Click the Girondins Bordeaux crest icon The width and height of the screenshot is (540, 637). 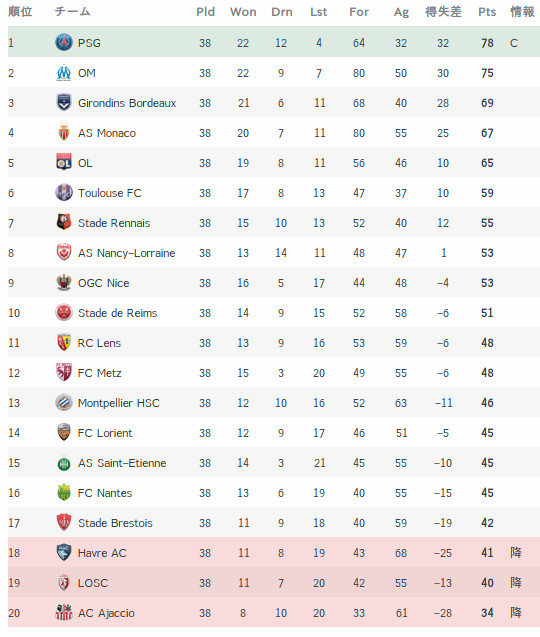64,102
